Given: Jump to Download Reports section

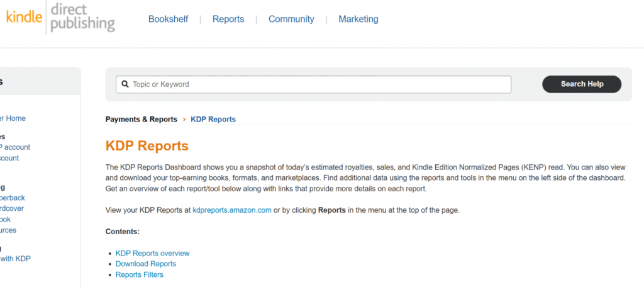Looking at the screenshot, I should click(x=146, y=264).
